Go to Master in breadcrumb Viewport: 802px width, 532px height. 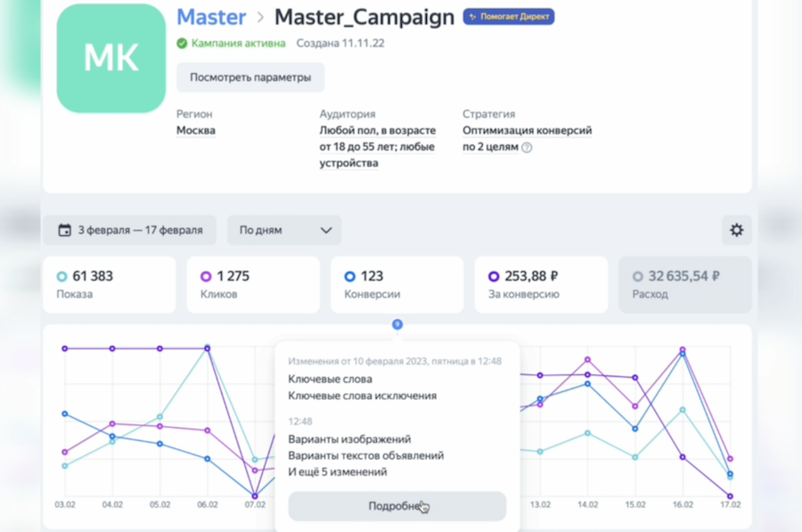pyautogui.click(x=211, y=17)
